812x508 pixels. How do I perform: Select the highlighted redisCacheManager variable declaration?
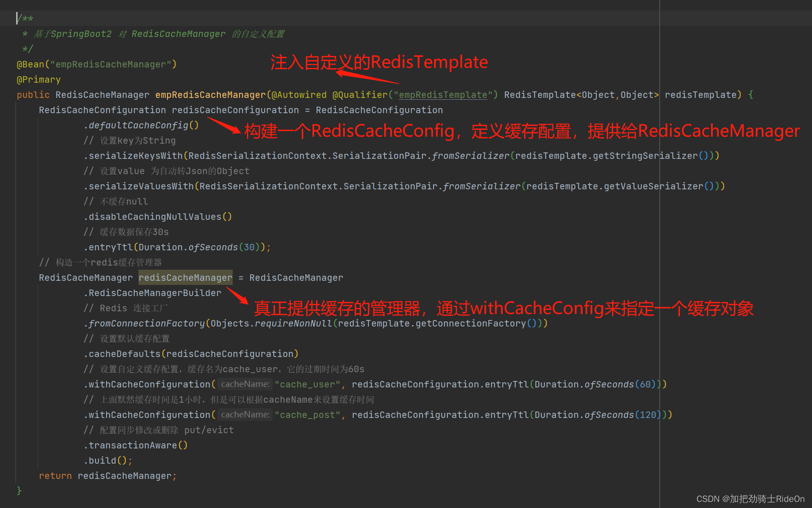click(x=186, y=278)
